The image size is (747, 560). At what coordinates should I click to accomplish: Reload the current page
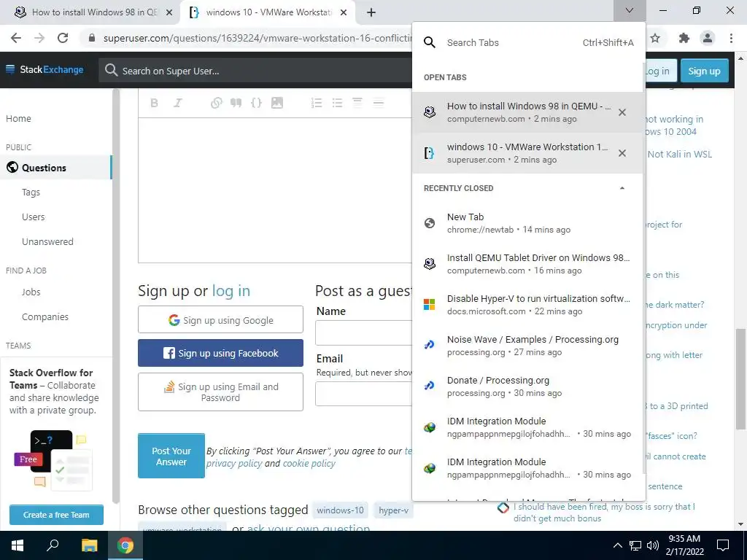coord(63,38)
